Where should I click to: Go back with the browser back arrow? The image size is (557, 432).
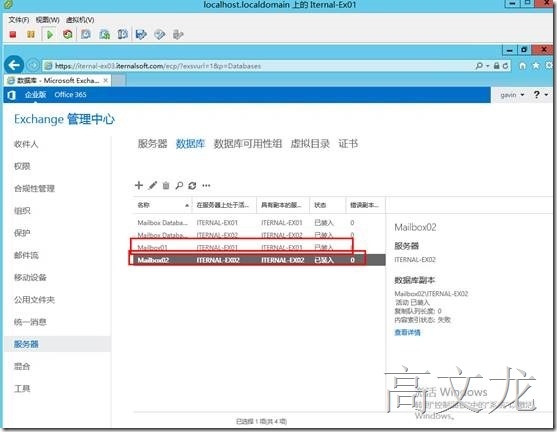14,65
